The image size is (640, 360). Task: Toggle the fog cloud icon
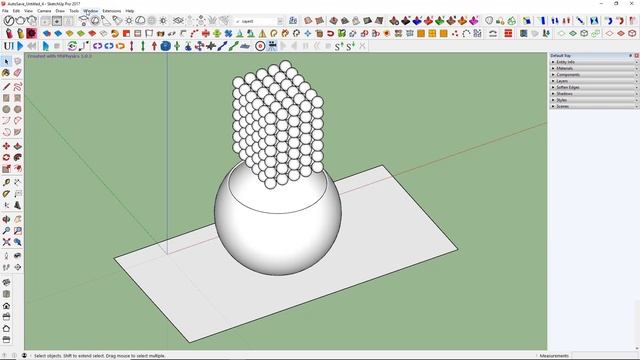click(x=140, y=20)
